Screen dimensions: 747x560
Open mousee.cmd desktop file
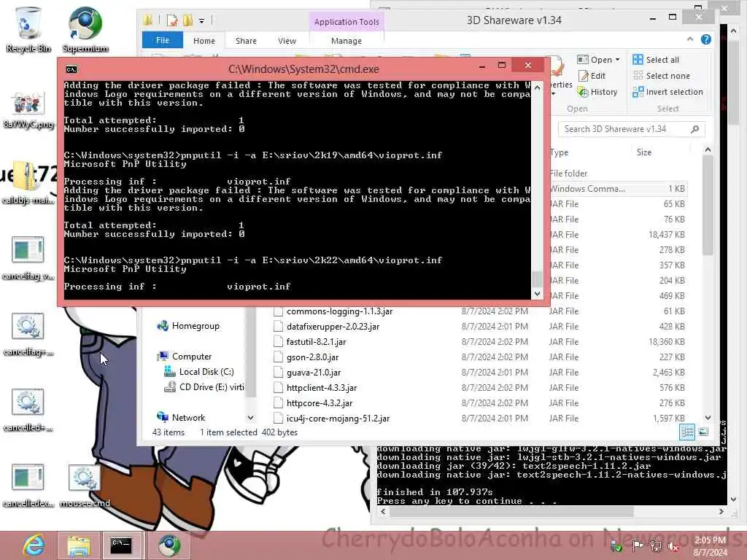(x=85, y=485)
